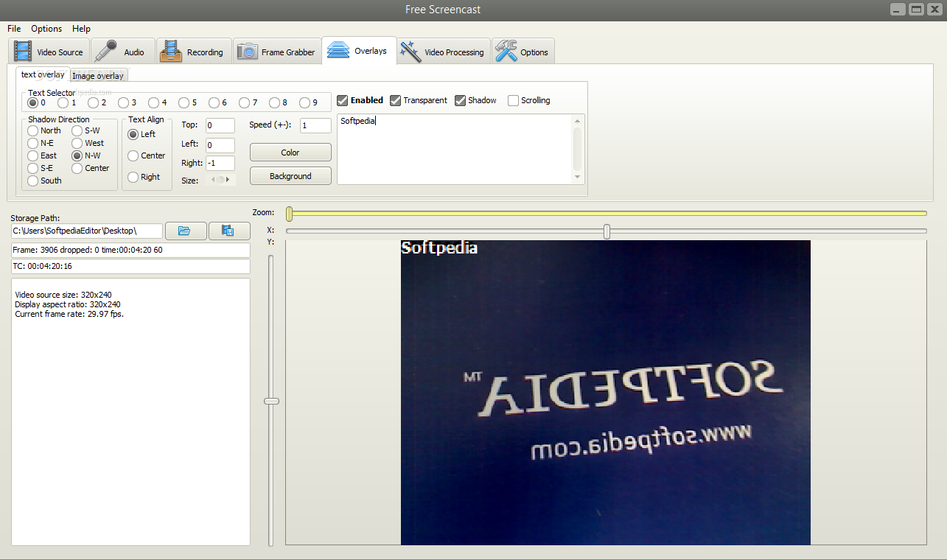Viewport: 947px width, 560px height.
Task: Click the X position slider handle
Action: click(x=607, y=231)
